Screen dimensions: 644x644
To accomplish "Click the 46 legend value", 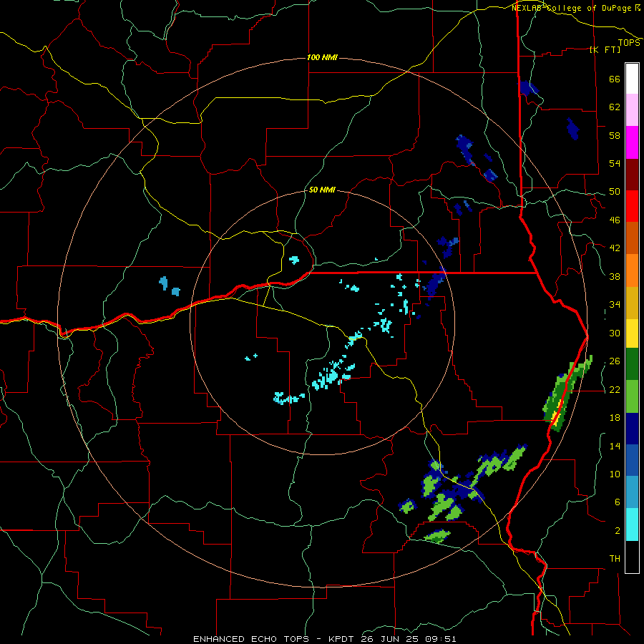I will 615,220.
